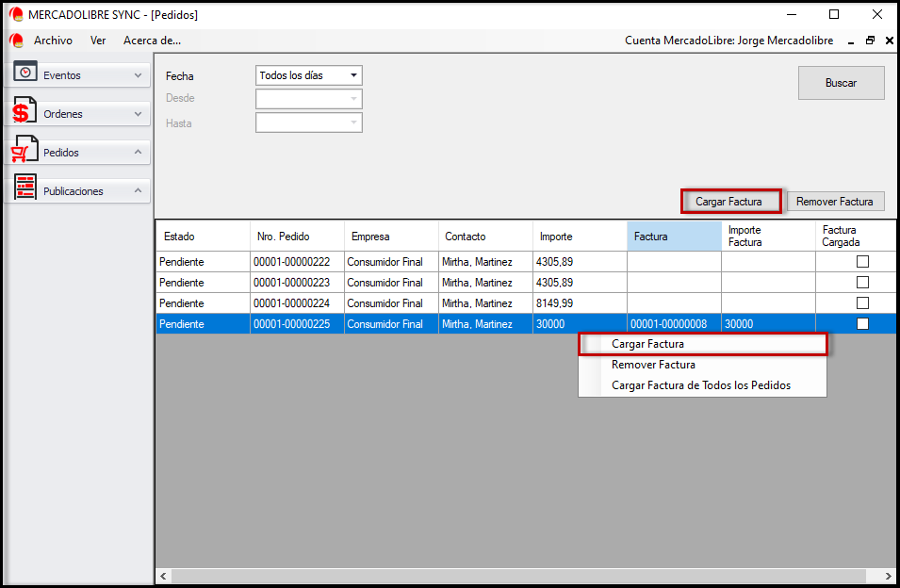The image size is (900, 588).
Task: Tick Factura Cargada for order 00001-00000225
Action: (862, 323)
